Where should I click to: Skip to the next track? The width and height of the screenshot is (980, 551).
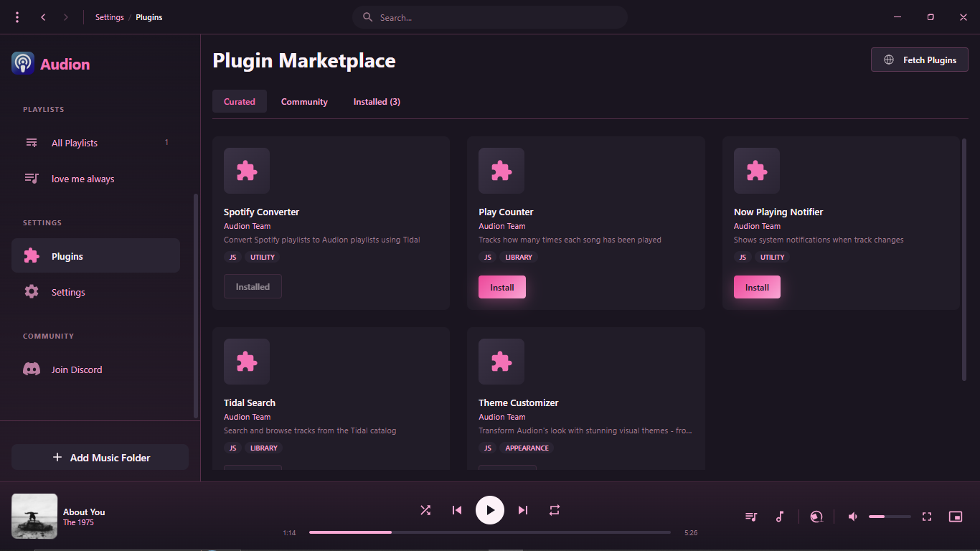pyautogui.click(x=523, y=510)
